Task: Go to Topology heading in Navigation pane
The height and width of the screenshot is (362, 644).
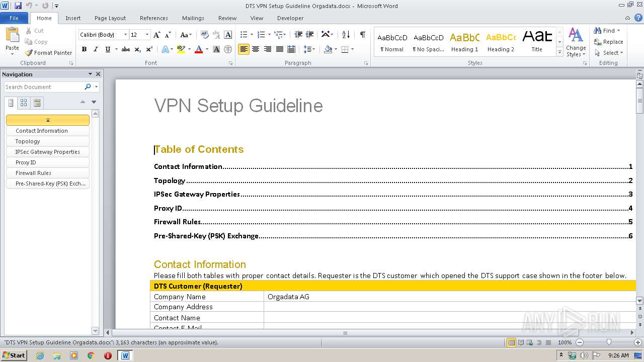Action: coord(48,141)
